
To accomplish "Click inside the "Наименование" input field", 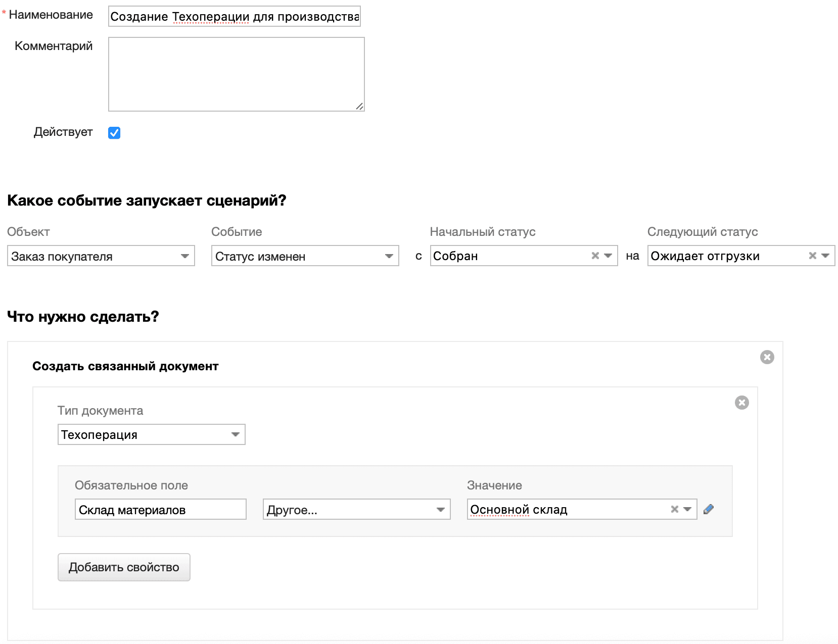I will point(232,16).
